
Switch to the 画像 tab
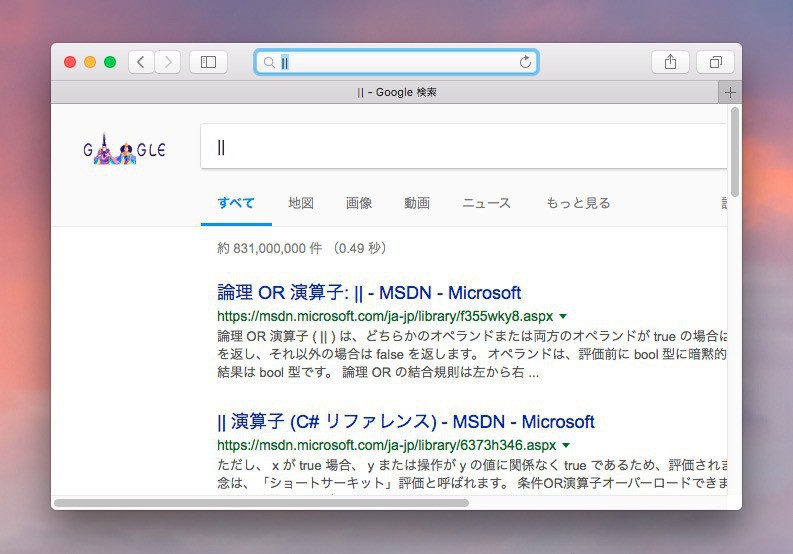tap(359, 203)
